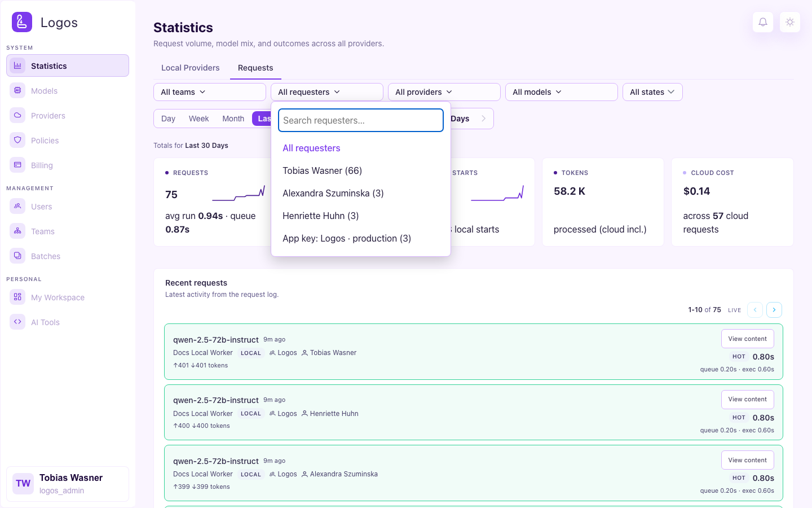Filter by Alexandra Szuminska (3)

(361, 193)
